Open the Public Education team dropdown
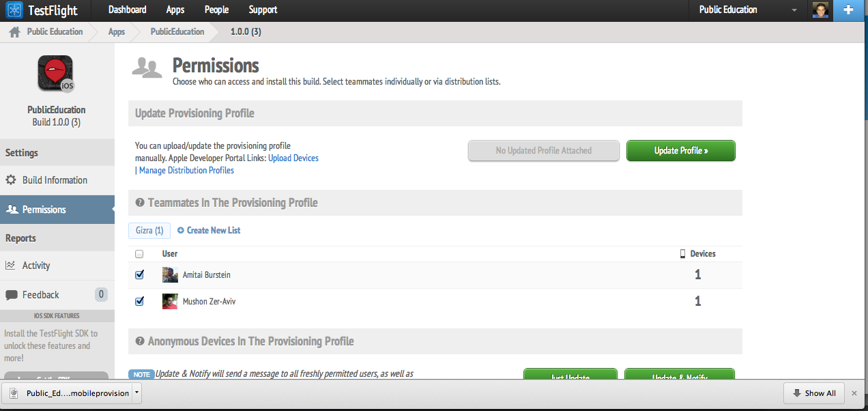The image size is (868, 411). pos(748,10)
